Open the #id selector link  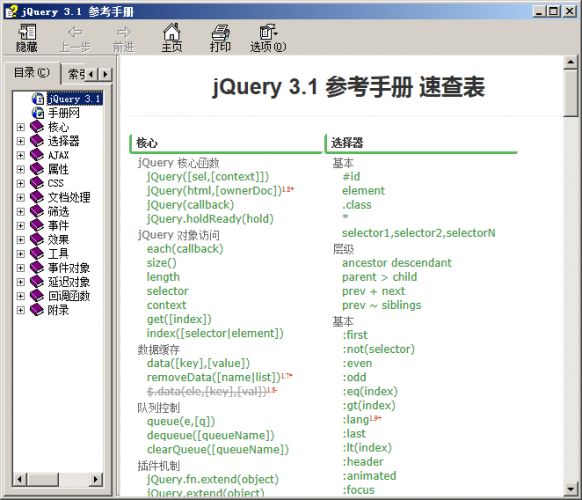pyautogui.click(x=351, y=177)
